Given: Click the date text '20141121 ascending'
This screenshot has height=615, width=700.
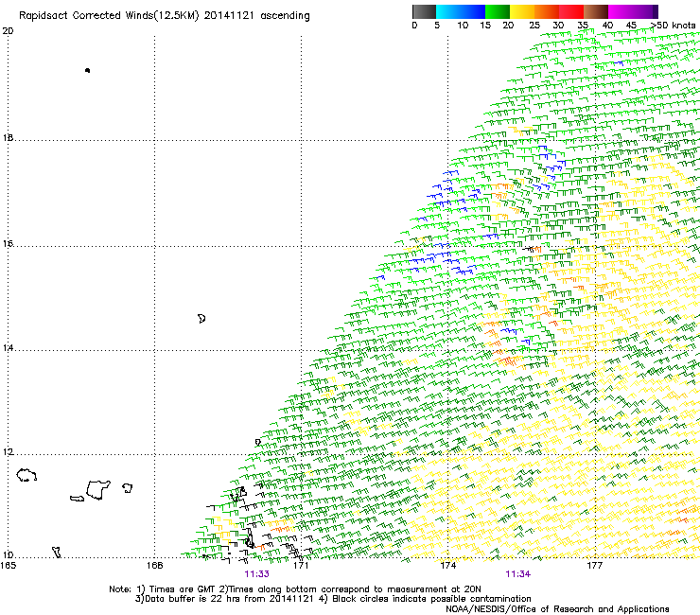Looking at the screenshot, I should tap(256, 16).
